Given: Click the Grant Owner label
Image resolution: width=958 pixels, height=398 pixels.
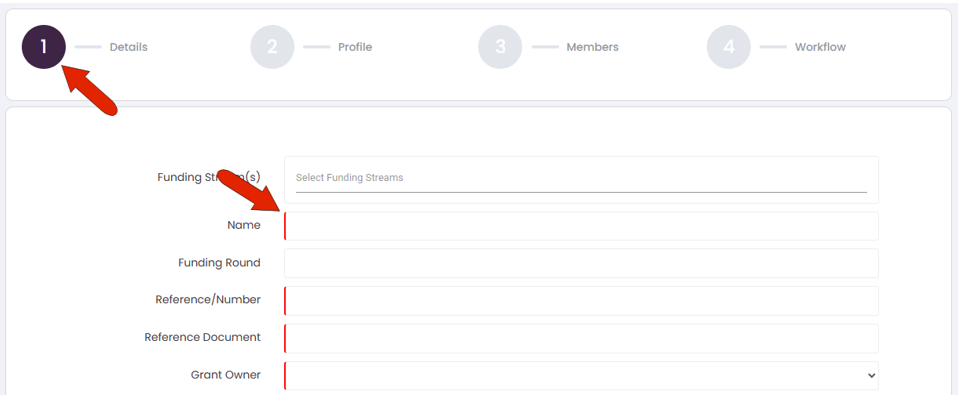Looking at the screenshot, I should click(225, 375).
